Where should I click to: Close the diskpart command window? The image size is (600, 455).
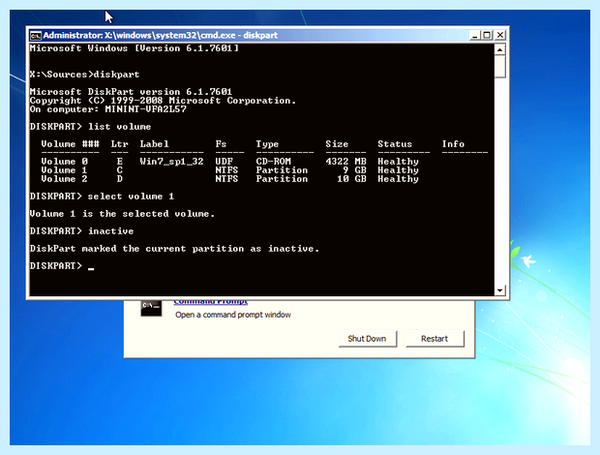coord(500,35)
